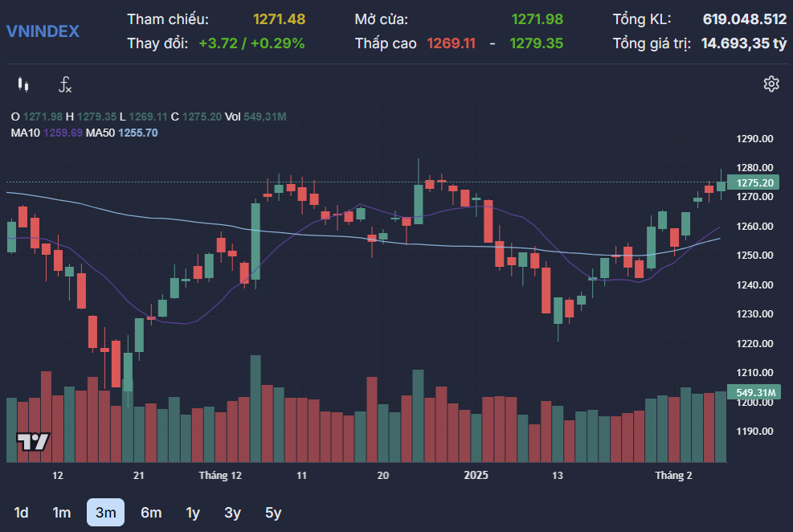Show the 1y time range
The width and height of the screenshot is (793, 532).
coord(193,513)
